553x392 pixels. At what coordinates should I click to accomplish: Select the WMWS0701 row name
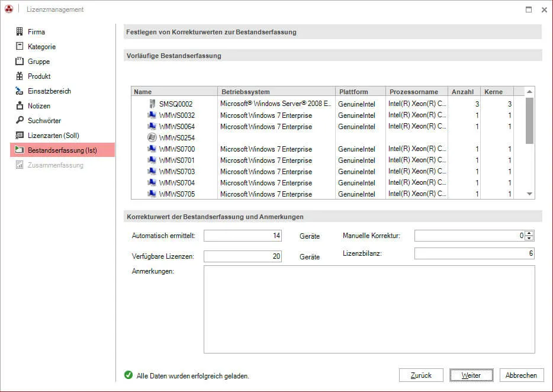click(x=176, y=160)
